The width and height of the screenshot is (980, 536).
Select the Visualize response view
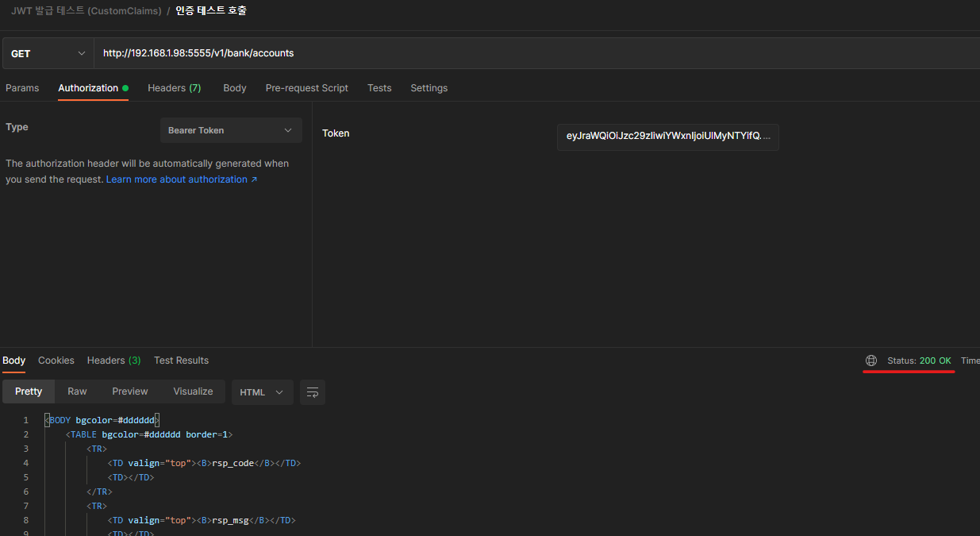(x=193, y=391)
